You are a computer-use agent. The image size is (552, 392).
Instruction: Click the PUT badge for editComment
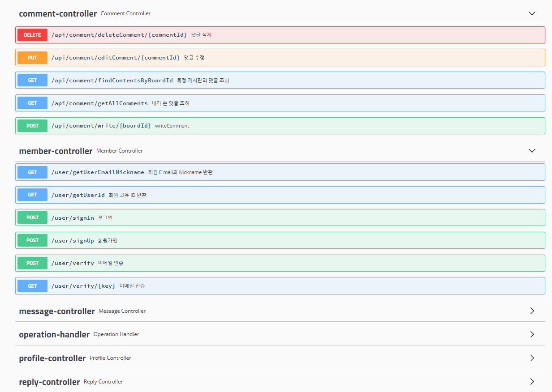pos(32,58)
